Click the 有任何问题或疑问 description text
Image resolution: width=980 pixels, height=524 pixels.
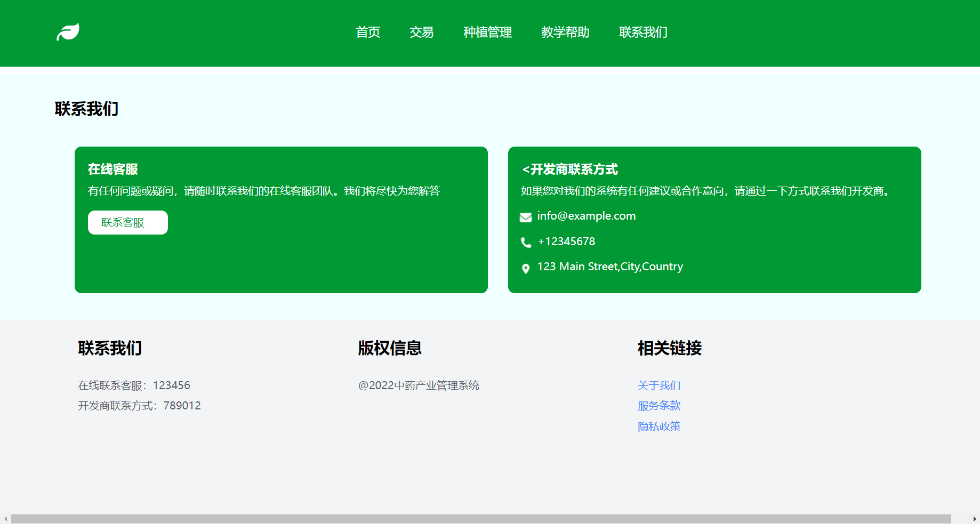(264, 191)
